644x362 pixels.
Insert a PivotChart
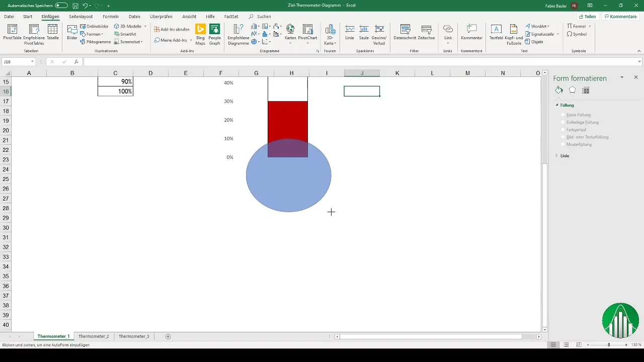[x=307, y=34]
